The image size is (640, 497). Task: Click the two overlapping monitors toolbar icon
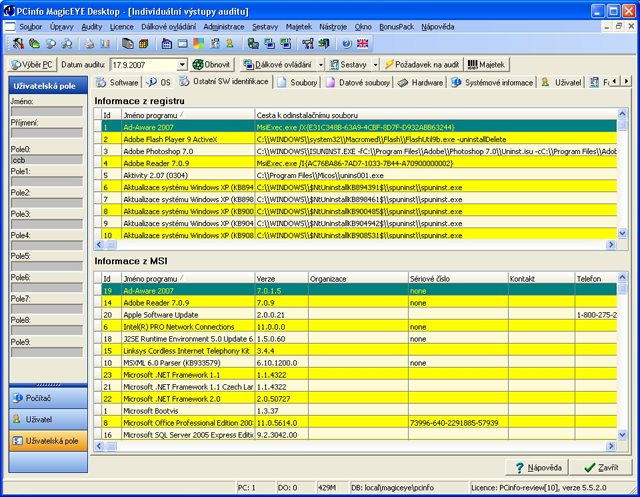tap(269, 44)
